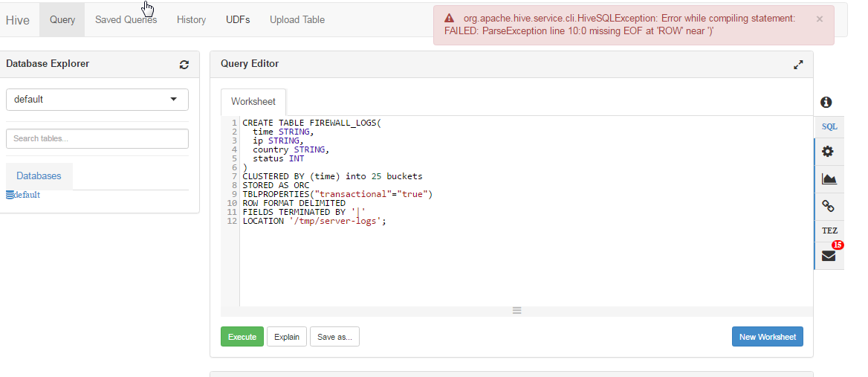Open the visualization chart panel
The image size is (868, 377).
(829, 179)
